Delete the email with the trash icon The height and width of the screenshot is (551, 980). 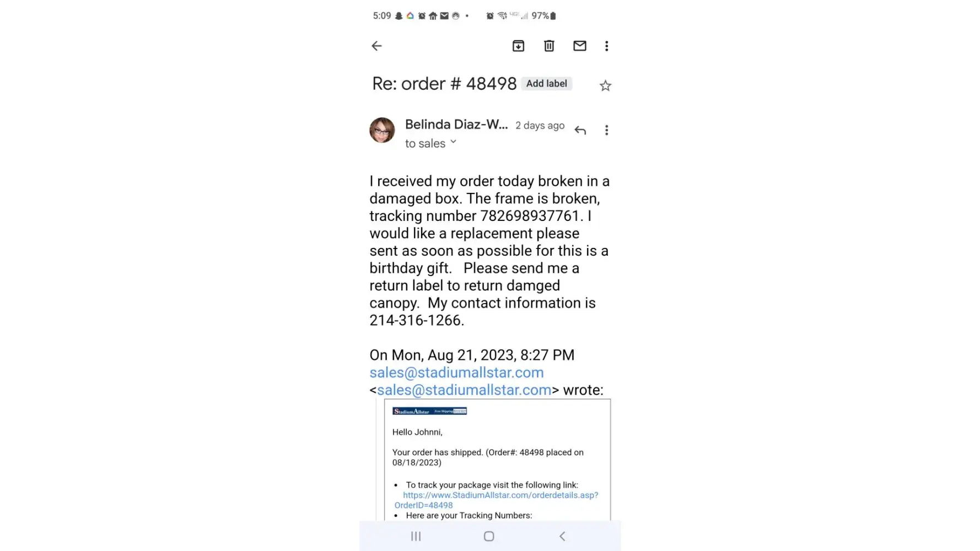pos(549,46)
